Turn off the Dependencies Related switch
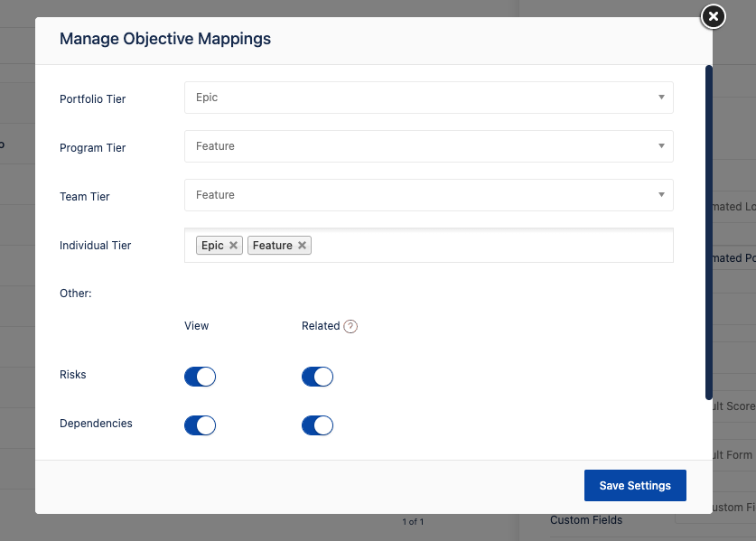 (x=317, y=425)
